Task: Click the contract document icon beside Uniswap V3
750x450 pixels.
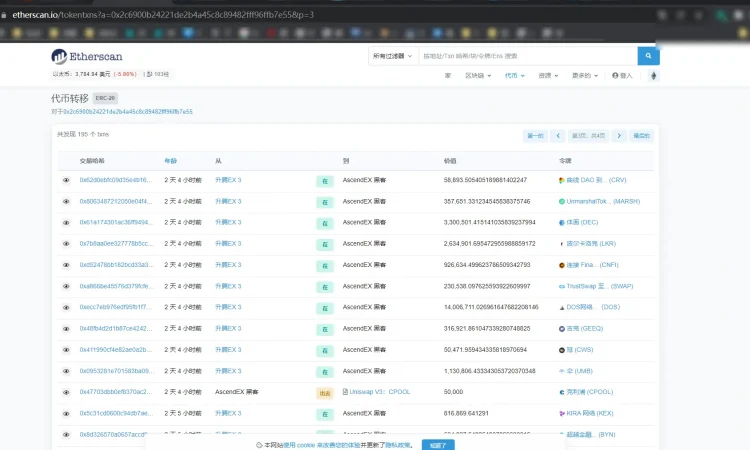Action: pos(345,392)
